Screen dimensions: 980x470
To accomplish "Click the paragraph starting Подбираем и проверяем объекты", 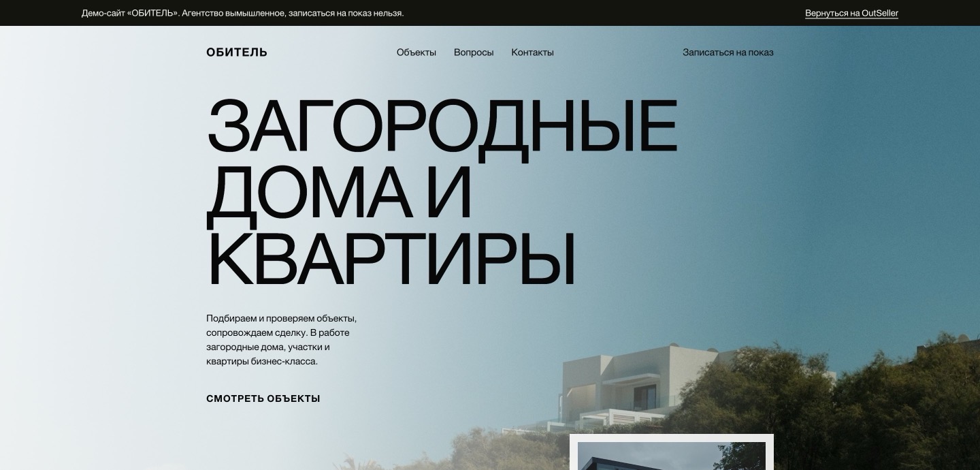I will tap(282, 340).
